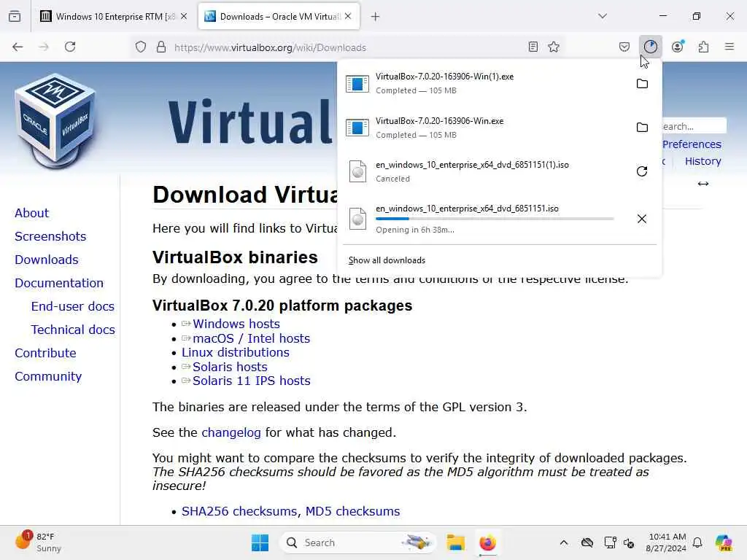Download Solaris 11 IPS hosts package

[x=252, y=381]
